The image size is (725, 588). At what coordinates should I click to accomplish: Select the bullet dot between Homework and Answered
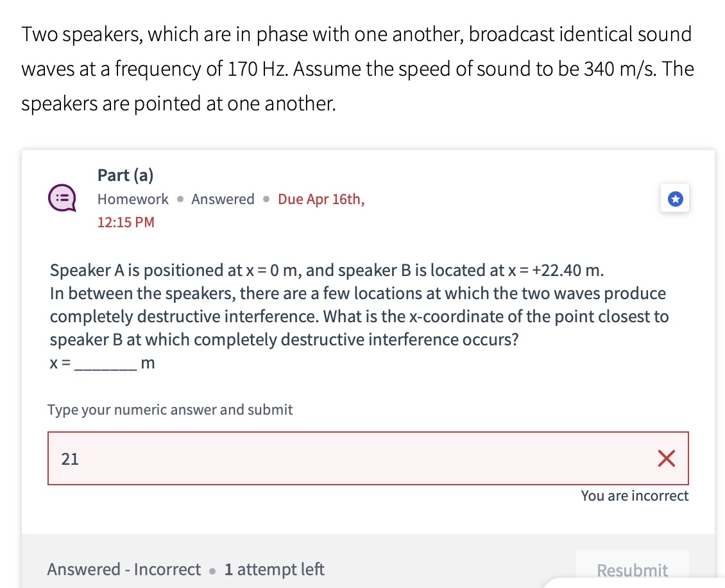[179, 199]
